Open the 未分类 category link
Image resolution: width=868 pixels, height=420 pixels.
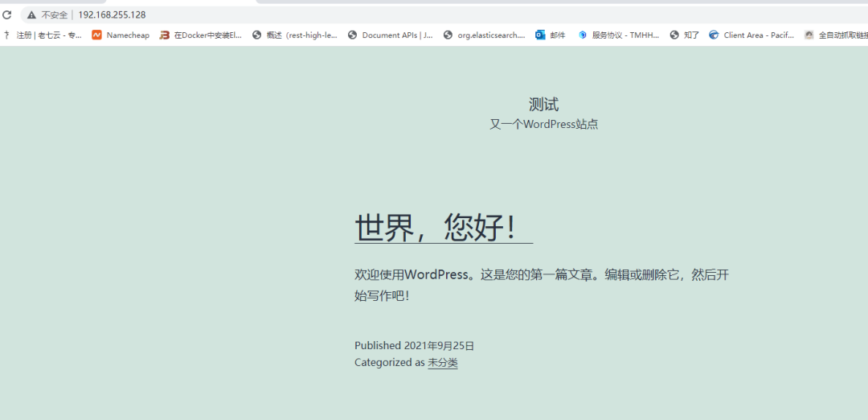pos(443,363)
